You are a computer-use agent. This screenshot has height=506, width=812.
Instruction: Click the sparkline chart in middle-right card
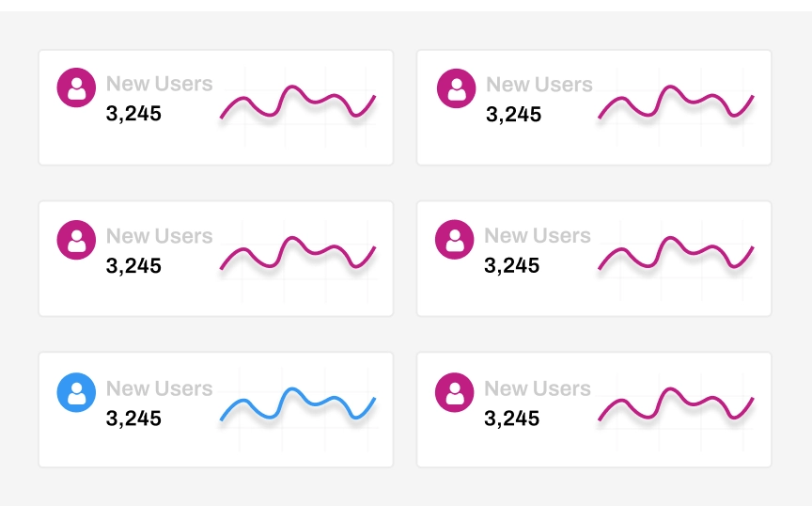[x=676, y=254]
